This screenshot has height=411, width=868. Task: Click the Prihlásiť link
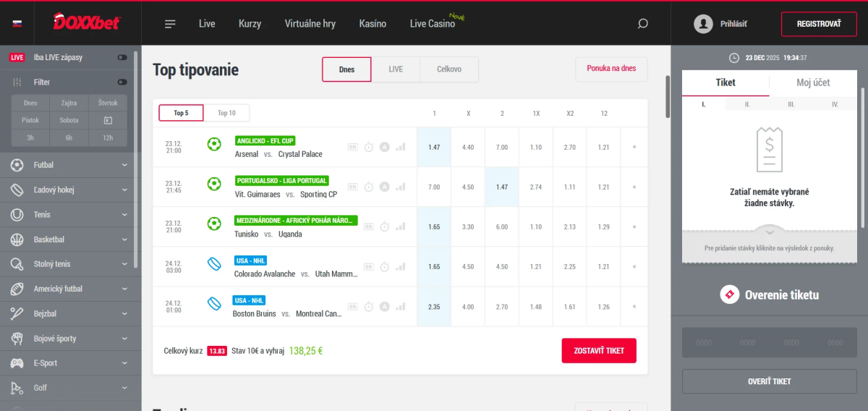point(733,24)
